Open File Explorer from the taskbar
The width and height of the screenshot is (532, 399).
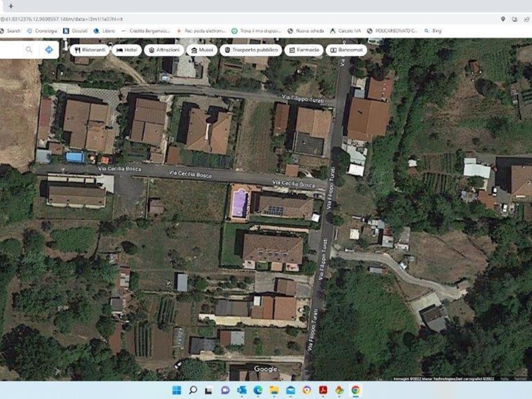(274, 390)
